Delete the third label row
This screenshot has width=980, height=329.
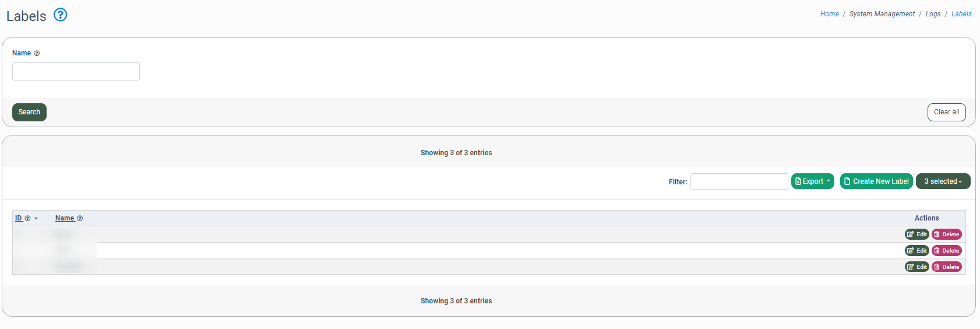(946, 267)
